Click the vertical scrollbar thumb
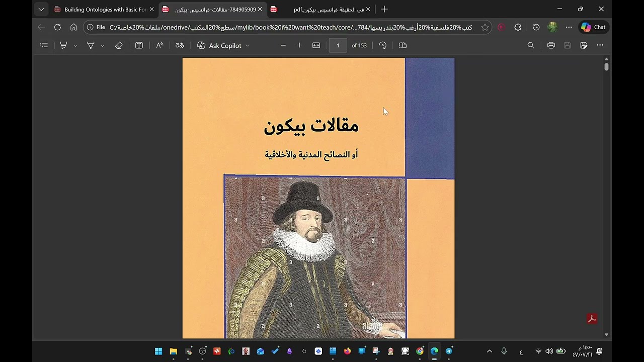This screenshot has height=362, width=644. 606,66
